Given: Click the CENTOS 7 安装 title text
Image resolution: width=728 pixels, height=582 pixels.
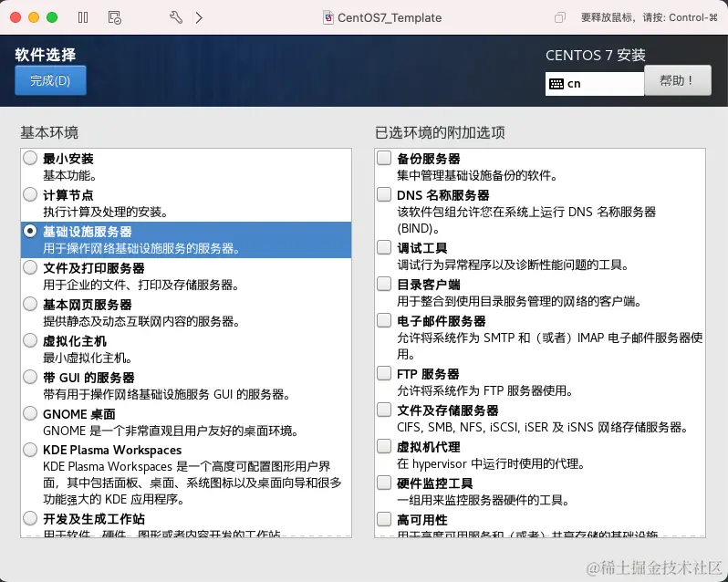Looking at the screenshot, I should tap(596, 56).
